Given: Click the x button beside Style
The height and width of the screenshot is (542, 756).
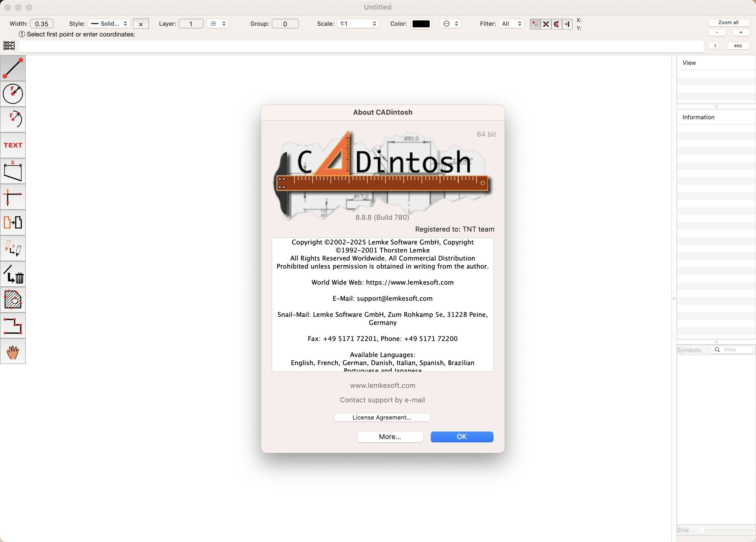Looking at the screenshot, I should point(141,24).
